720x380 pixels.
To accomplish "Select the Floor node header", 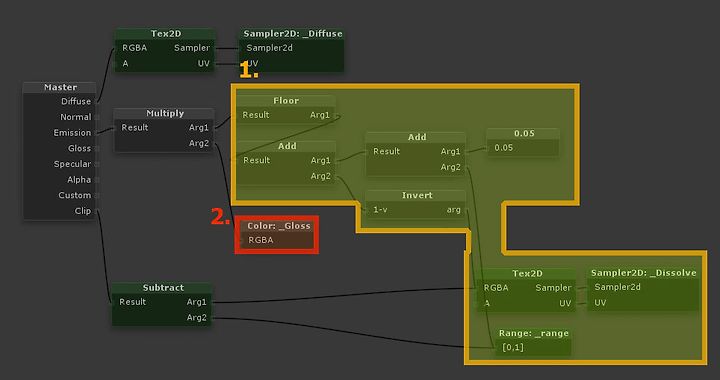I will coord(286,101).
